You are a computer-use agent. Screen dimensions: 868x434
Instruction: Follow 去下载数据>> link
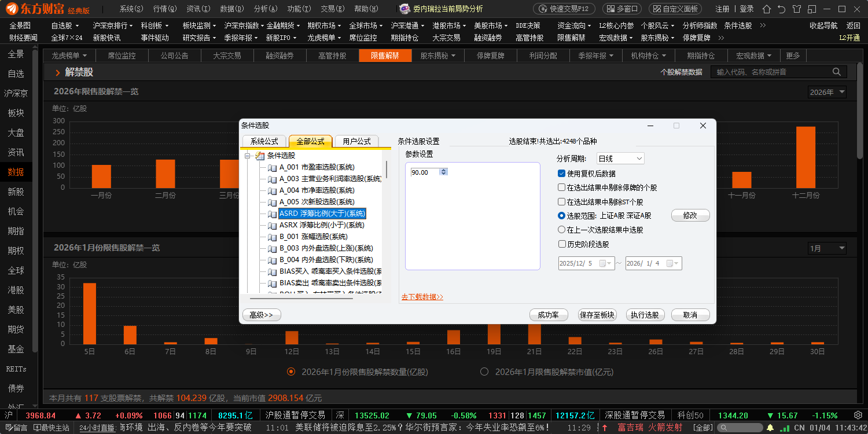coord(422,297)
